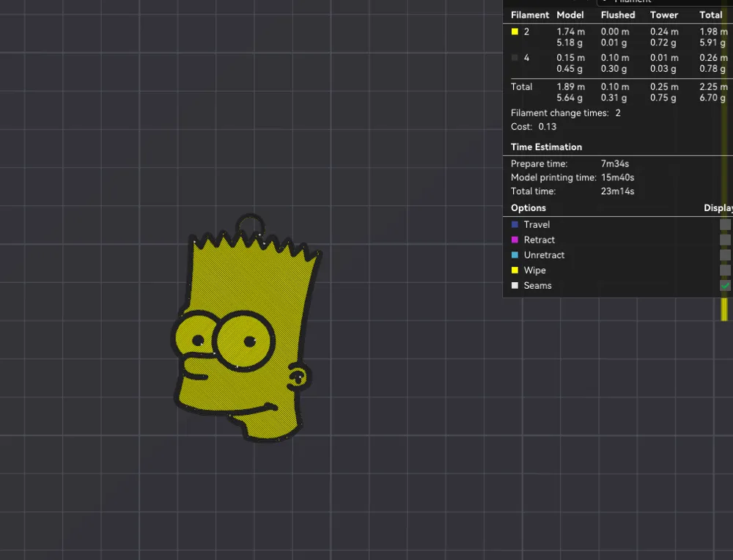Click the Time Estimation heading
The height and width of the screenshot is (560, 733).
(x=546, y=147)
